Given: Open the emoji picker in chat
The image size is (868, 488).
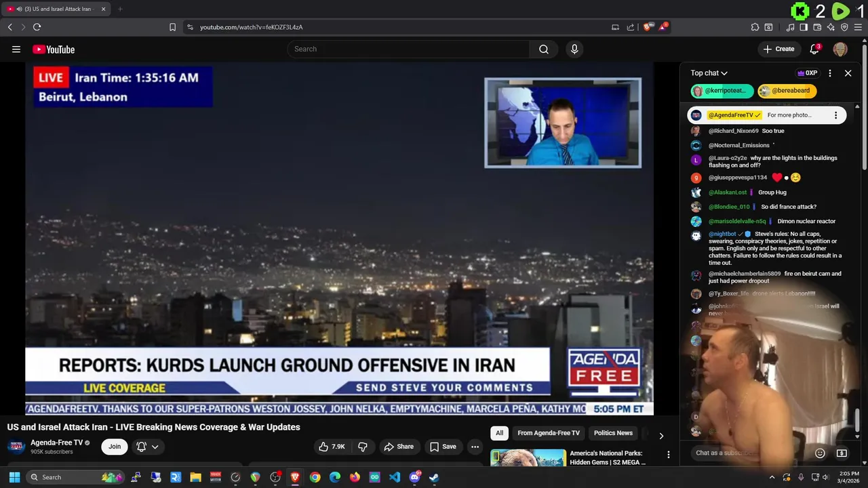Looking at the screenshot, I should pyautogui.click(x=820, y=453).
